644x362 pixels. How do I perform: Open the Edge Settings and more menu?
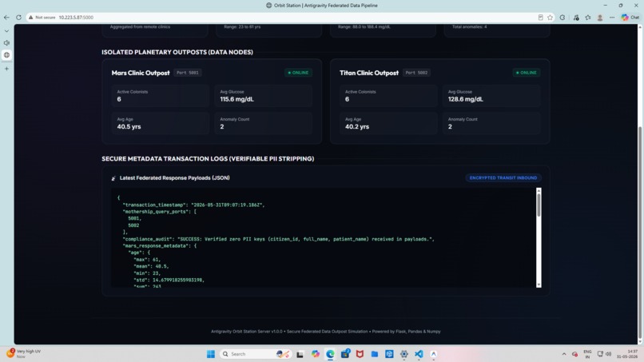(612, 18)
